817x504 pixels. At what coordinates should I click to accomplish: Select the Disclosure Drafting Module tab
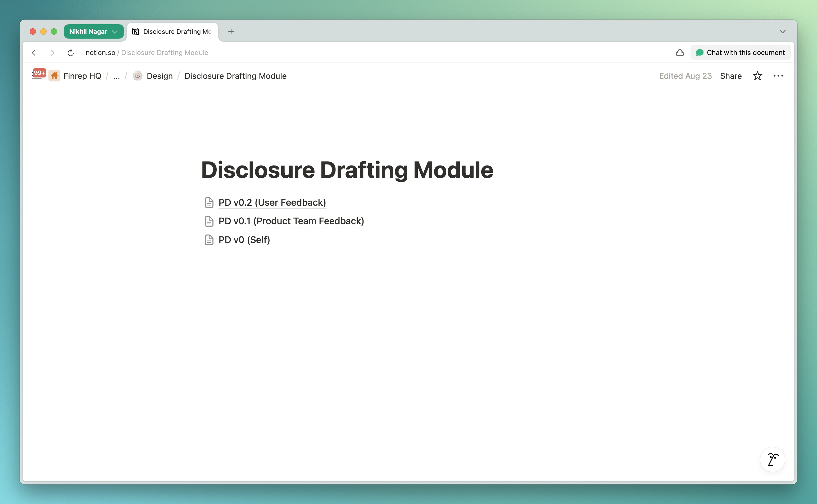pos(173,32)
